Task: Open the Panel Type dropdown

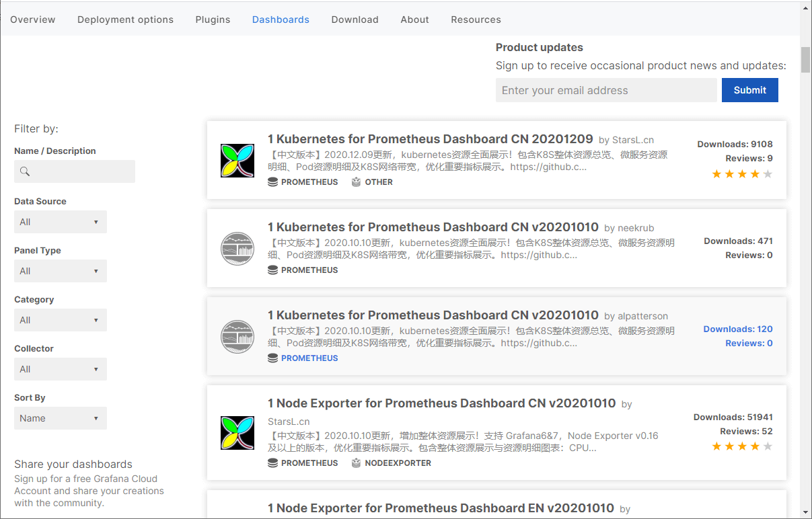Action: (61, 271)
